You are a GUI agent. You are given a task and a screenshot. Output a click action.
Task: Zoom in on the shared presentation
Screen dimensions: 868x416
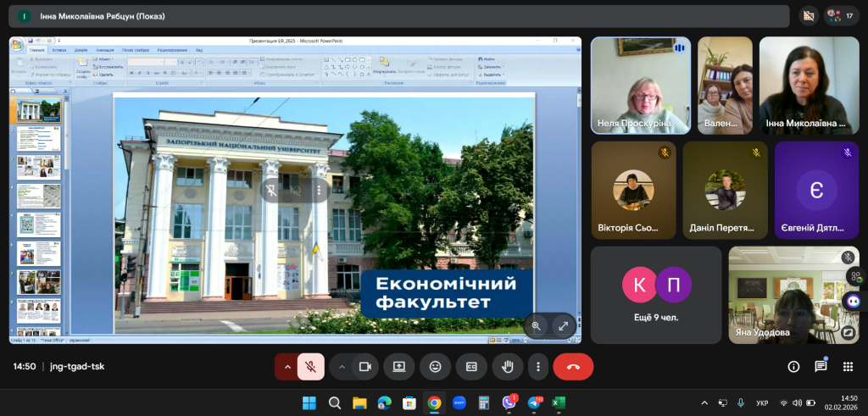536,325
